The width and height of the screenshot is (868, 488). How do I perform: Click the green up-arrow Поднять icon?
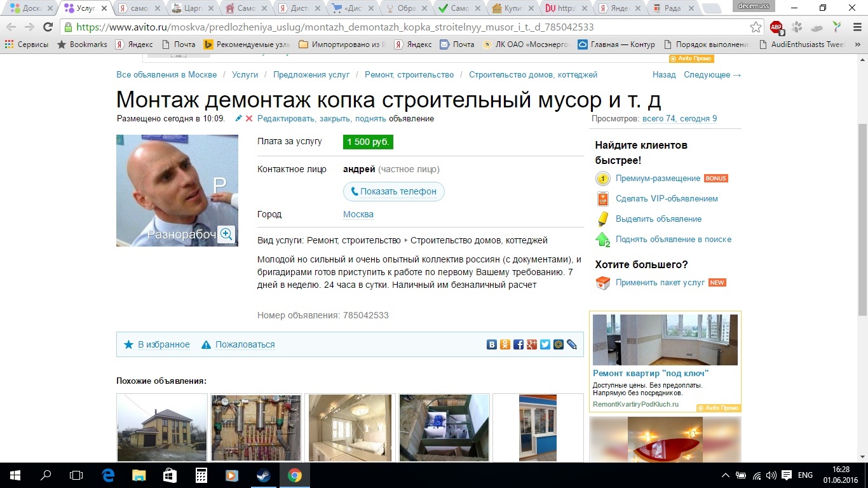pos(602,240)
